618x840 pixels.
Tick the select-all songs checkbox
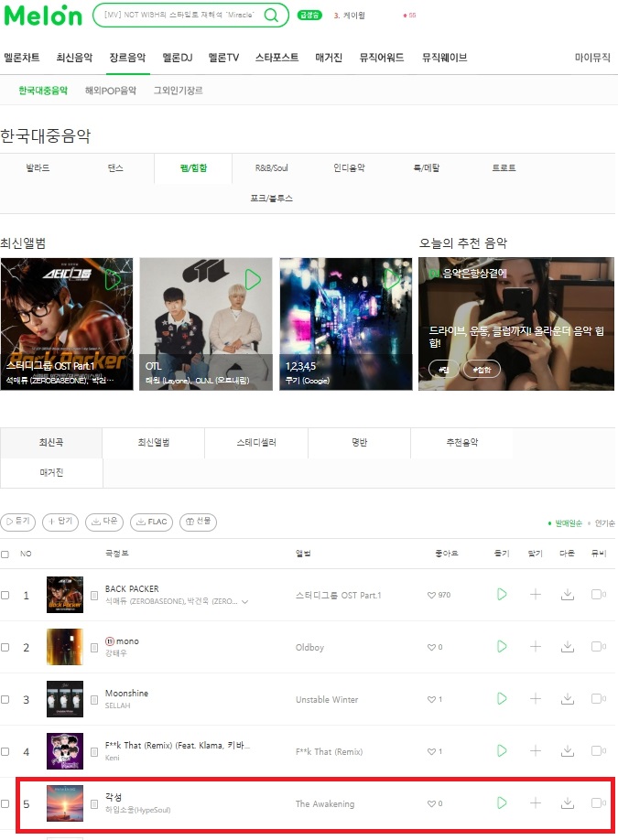(x=5, y=554)
